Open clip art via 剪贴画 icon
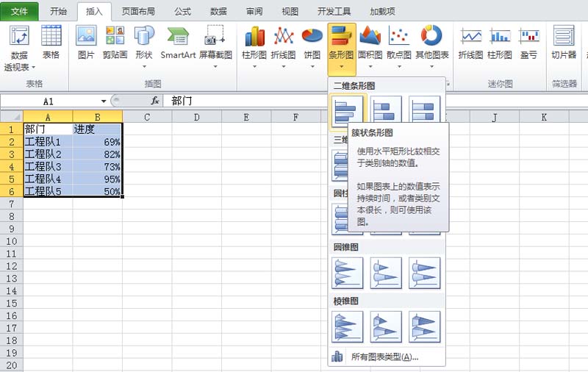Screen dimensions: 588x372 coord(115,42)
